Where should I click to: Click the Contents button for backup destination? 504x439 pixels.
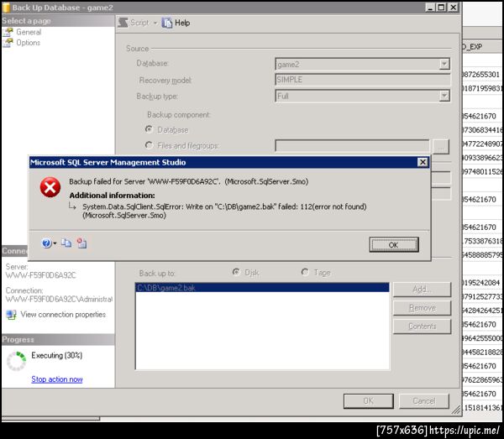click(x=422, y=326)
